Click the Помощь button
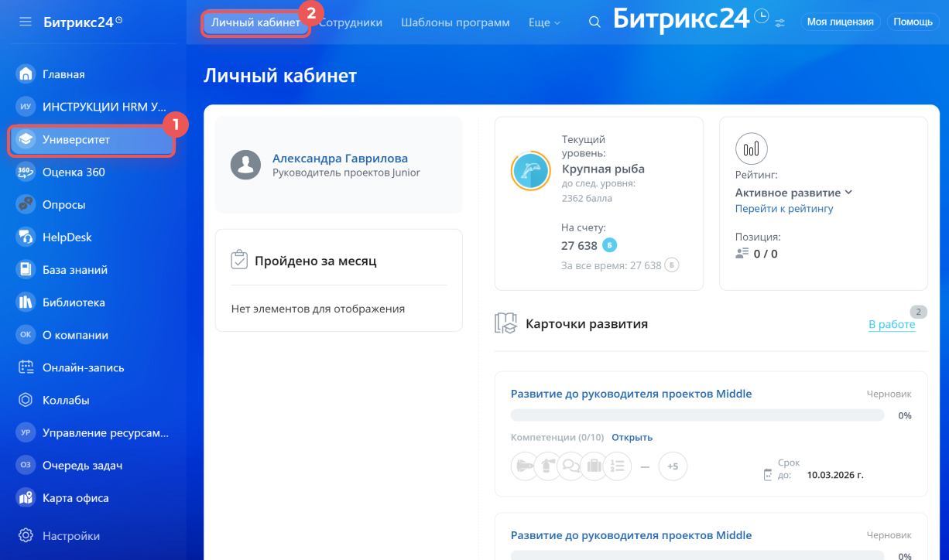This screenshot has height=560, width=949. coord(913,22)
